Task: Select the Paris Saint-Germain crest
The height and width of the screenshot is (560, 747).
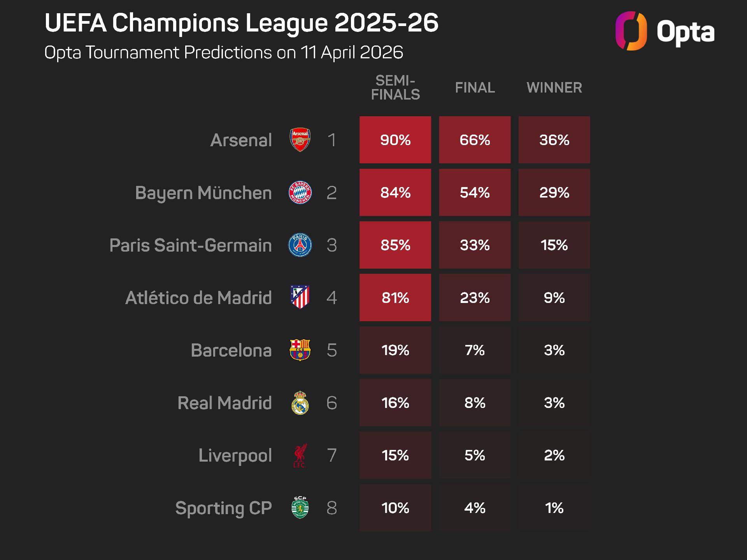Action: click(300, 245)
